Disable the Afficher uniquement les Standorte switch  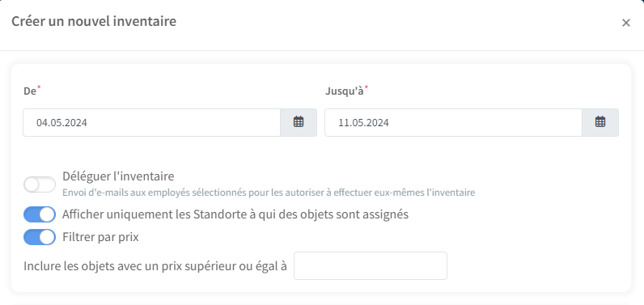pos(40,214)
